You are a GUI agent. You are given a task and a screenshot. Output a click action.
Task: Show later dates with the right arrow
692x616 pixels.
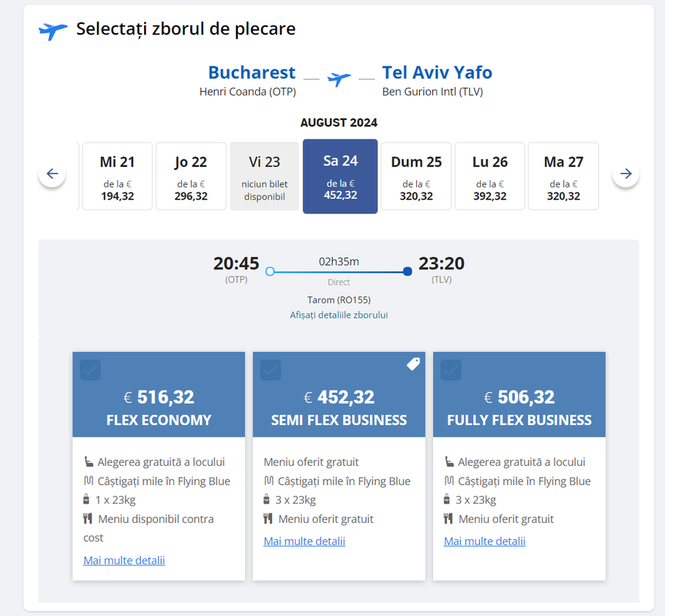click(626, 174)
